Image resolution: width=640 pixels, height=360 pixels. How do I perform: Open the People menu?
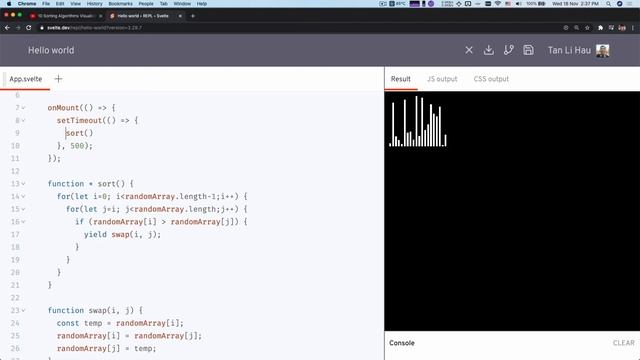(x=146, y=4)
